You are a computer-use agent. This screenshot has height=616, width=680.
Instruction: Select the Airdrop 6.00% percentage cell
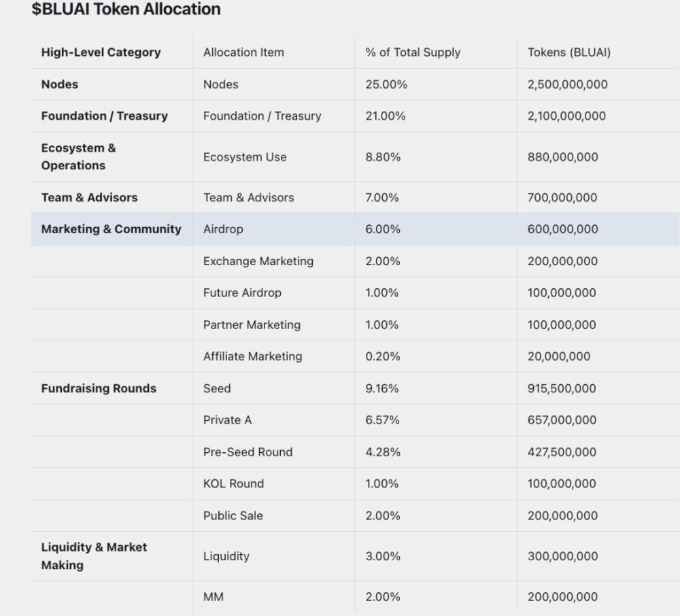point(383,229)
